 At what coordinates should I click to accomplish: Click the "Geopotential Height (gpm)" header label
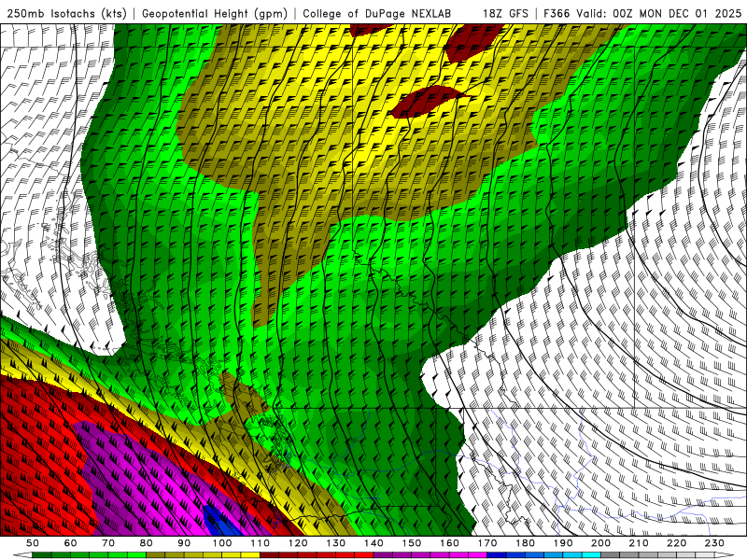coord(215,14)
